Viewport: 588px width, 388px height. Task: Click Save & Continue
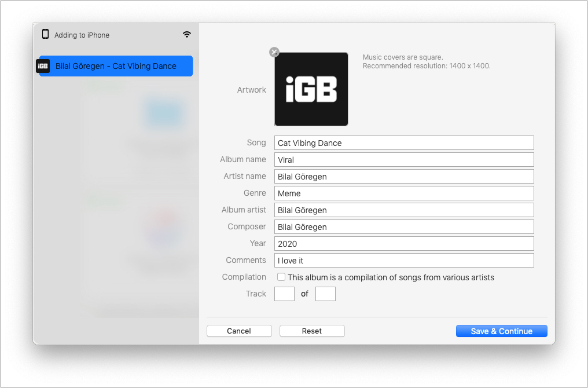[501, 331]
